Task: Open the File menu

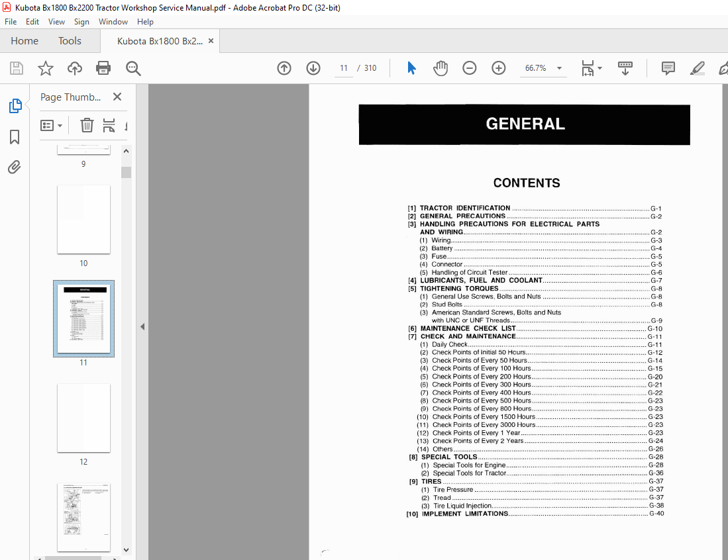Action: [10, 22]
